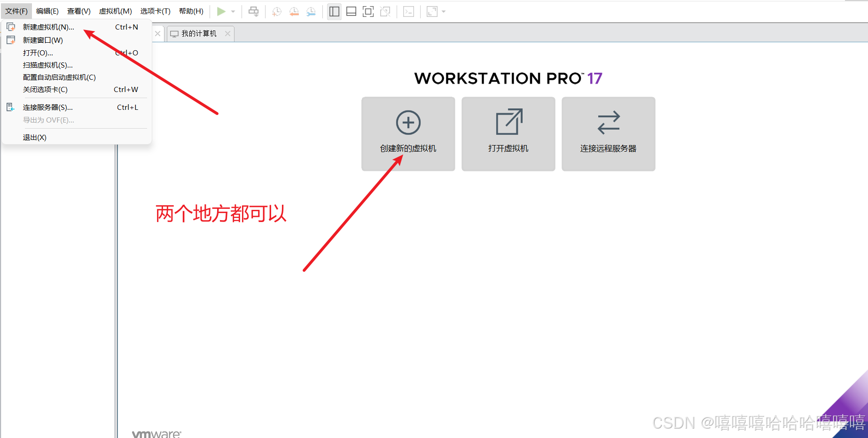Choose 退出(X) from the file menu
This screenshot has height=438, width=868.
(77, 138)
